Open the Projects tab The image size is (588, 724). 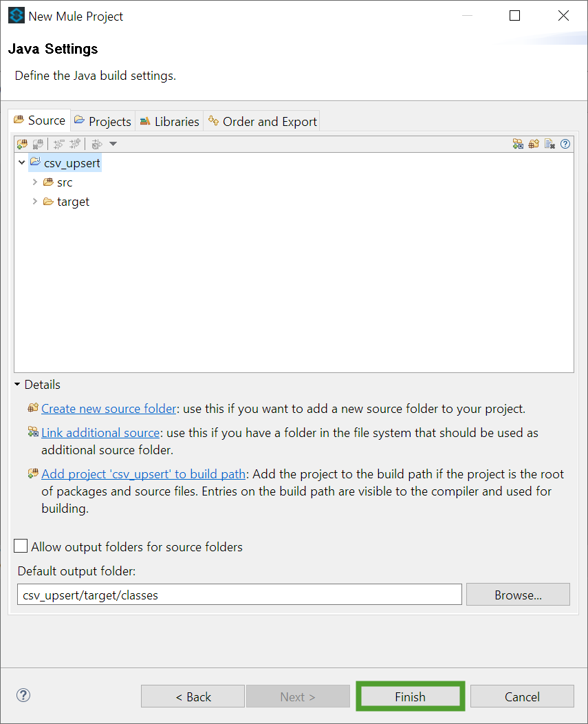[x=103, y=121]
